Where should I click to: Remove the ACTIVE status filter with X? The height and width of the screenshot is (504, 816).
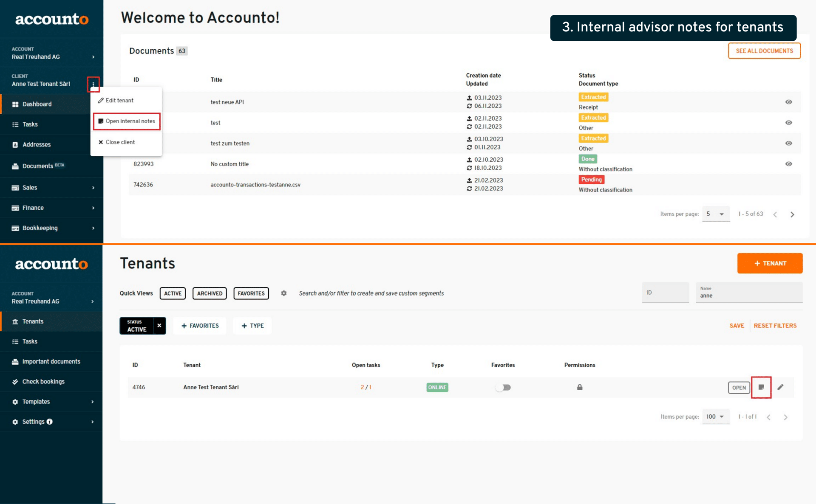tap(159, 326)
